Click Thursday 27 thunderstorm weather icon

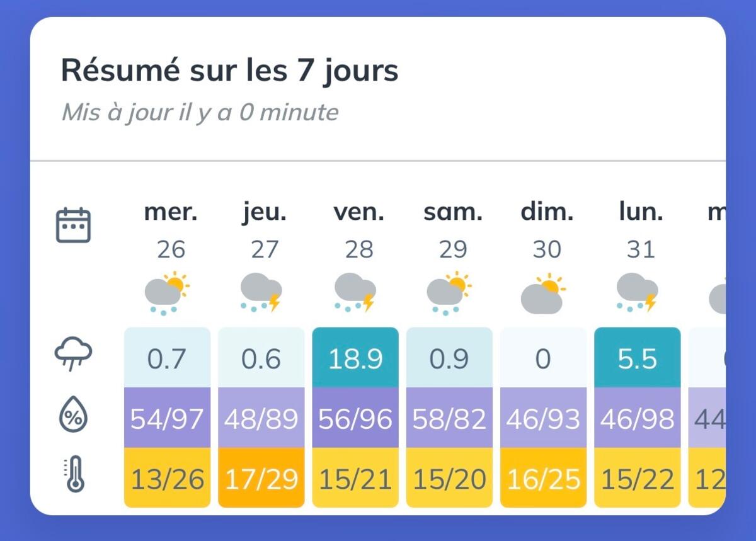[261, 293]
